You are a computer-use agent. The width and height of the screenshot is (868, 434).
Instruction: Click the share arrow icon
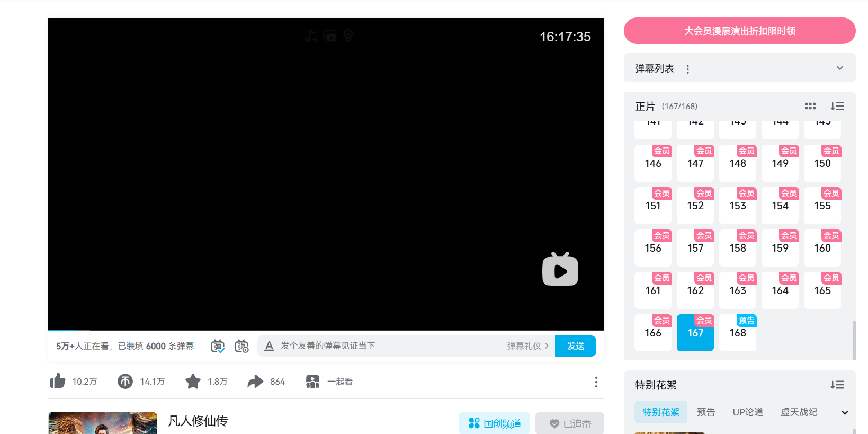coord(255,381)
